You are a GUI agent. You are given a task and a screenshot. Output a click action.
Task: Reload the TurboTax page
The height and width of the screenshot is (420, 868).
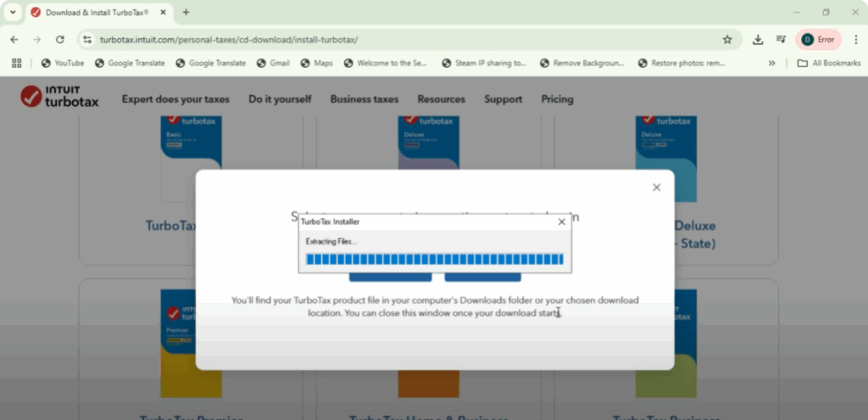(60, 39)
